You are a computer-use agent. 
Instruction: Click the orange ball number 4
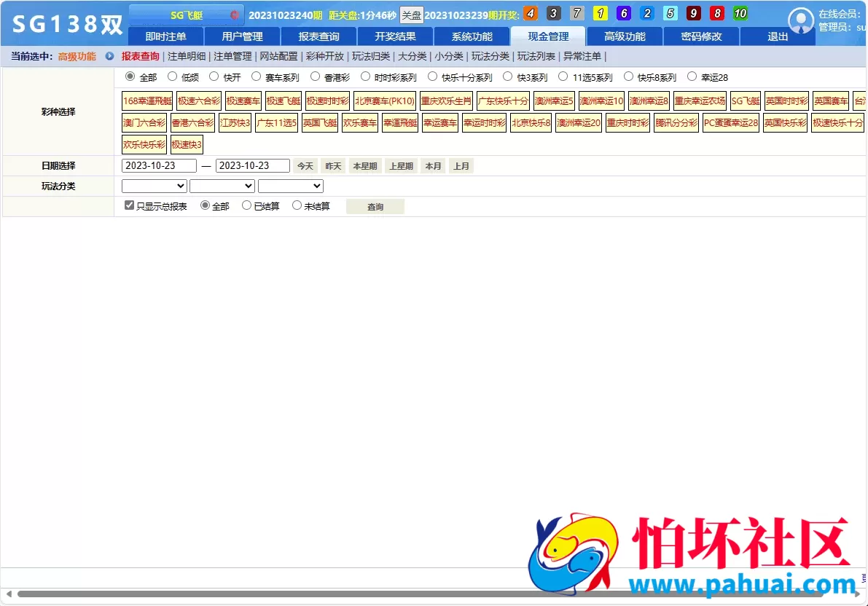pos(530,13)
